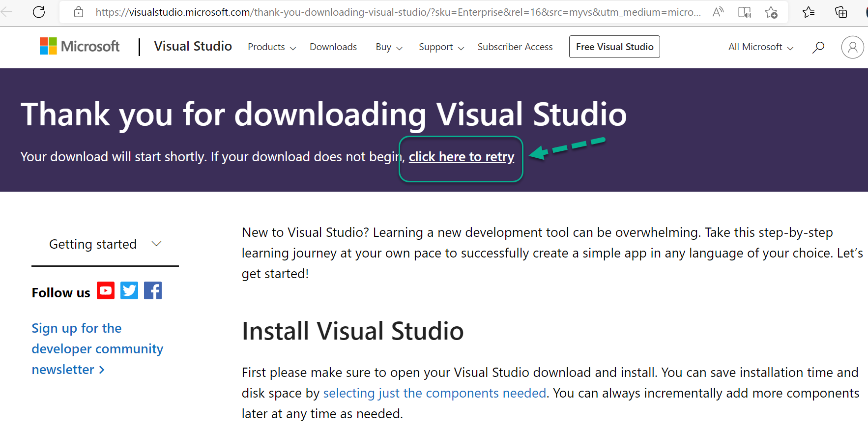Click the site information lock icon

click(79, 12)
